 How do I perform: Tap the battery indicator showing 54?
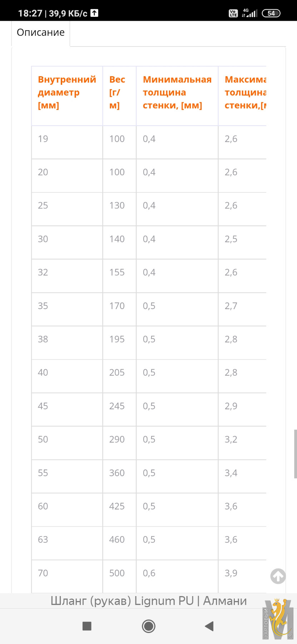click(271, 13)
